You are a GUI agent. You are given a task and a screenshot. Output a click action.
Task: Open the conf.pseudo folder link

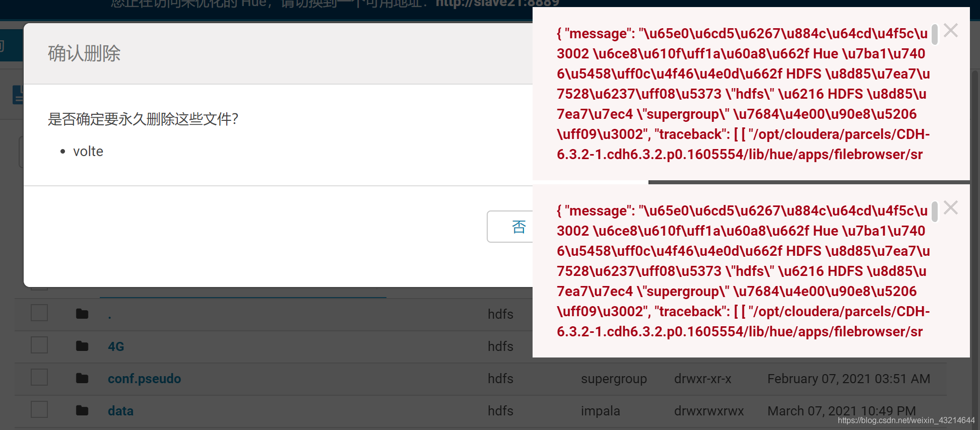tap(144, 379)
